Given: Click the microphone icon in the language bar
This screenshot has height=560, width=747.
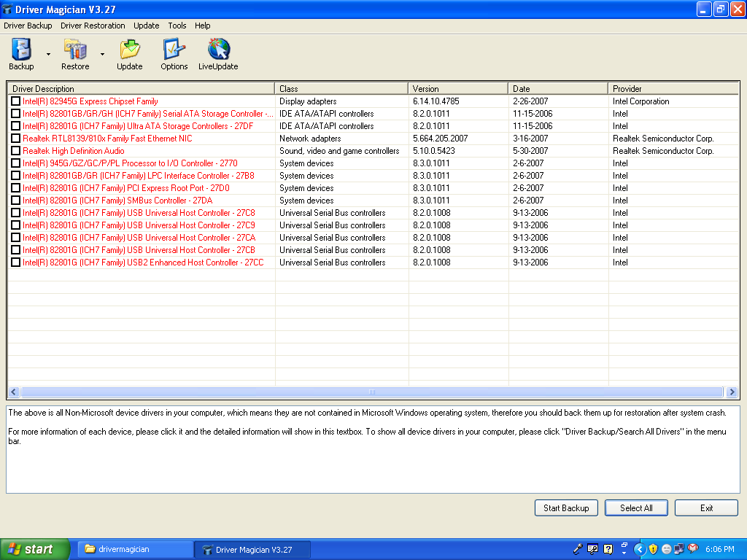Looking at the screenshot, I should [578, 549].
